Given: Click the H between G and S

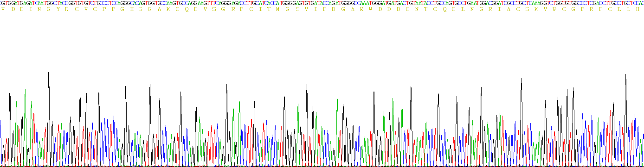Looking at the screenshot, I should 131,9.
